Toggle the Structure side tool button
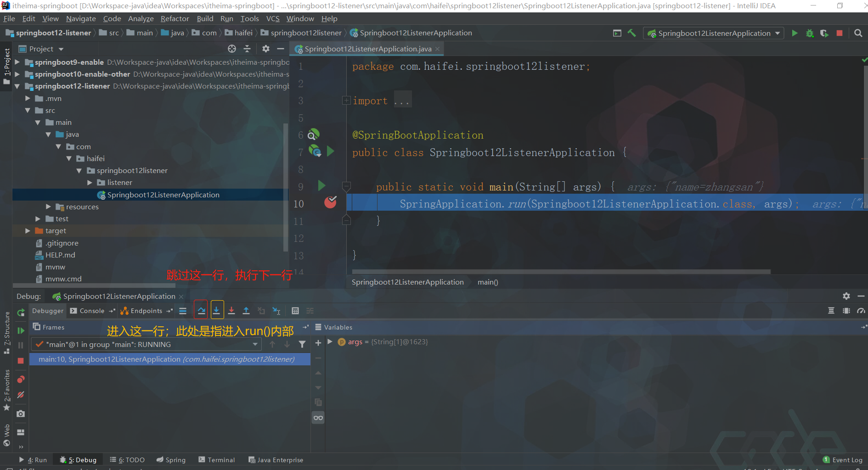 (6, 332)
